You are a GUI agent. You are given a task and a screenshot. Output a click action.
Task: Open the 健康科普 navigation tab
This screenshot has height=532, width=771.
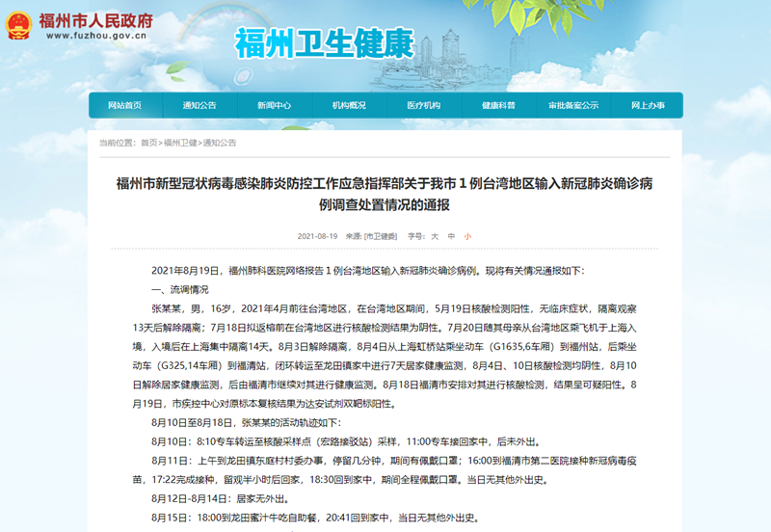pyautogui.click(x=498, y=105)
